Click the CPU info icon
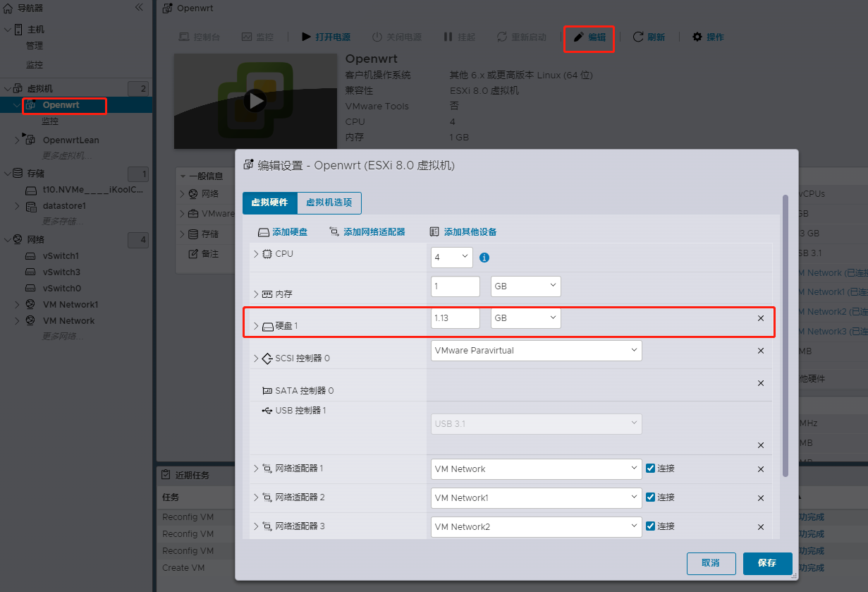The width and height of the screenshot is (868, 592). pyautogui.click(x=484, y=258)
